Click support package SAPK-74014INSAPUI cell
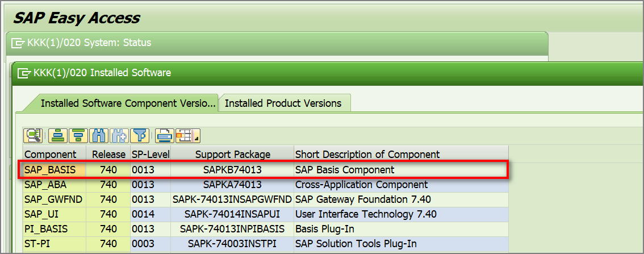The width and height of the screenshot is (644, 254). point(232,214)
